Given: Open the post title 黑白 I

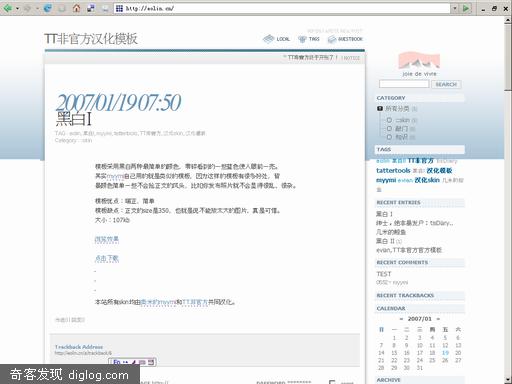Looking at the screenshot, I should point(74,119).
